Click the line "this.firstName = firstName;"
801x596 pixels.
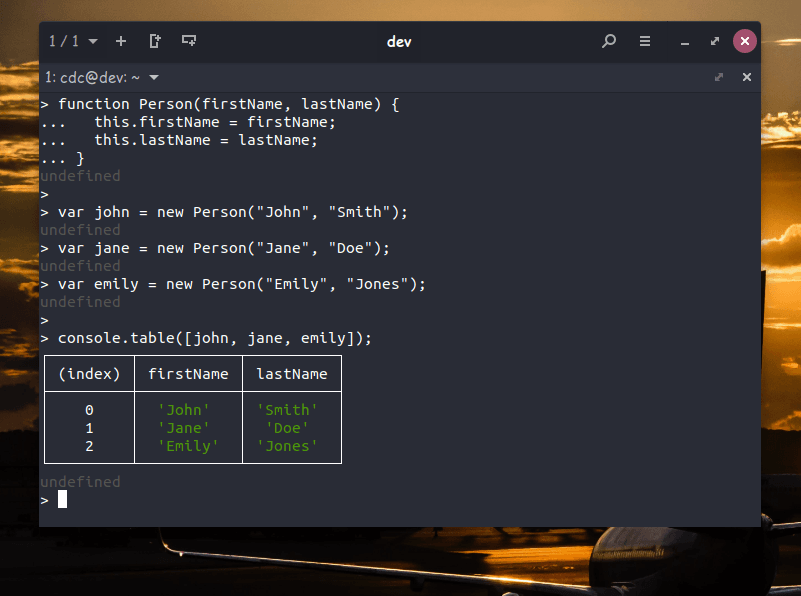pos(215,122)
